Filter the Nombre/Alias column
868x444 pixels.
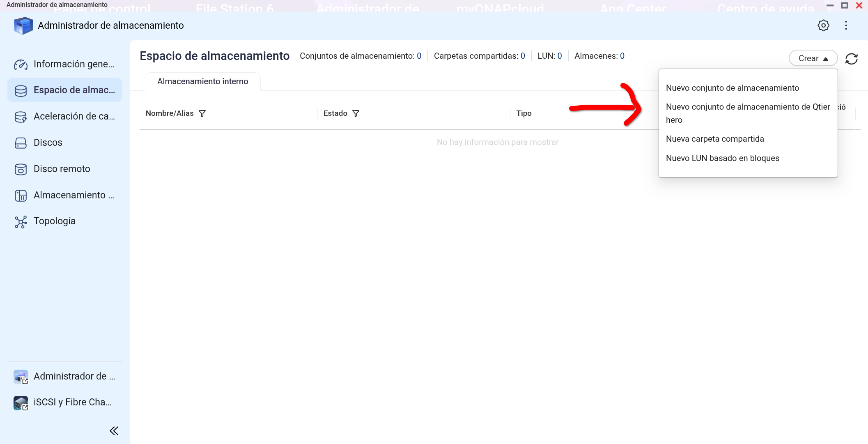click(x=202, y=113)
